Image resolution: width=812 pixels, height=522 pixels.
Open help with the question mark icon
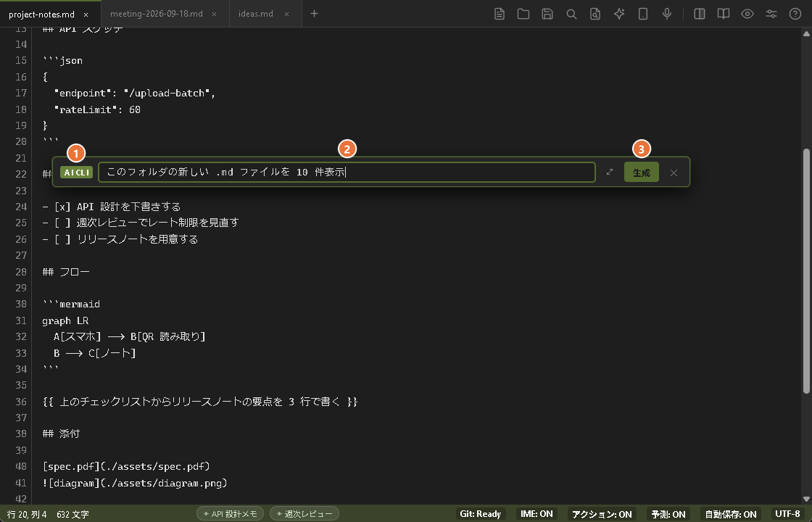pyautogui.click(x=795, y=14)
